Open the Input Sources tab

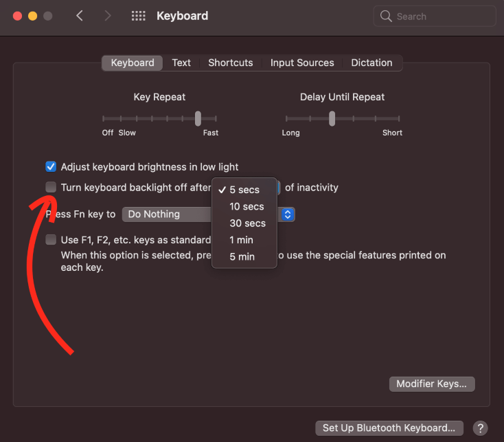[302, 63]
